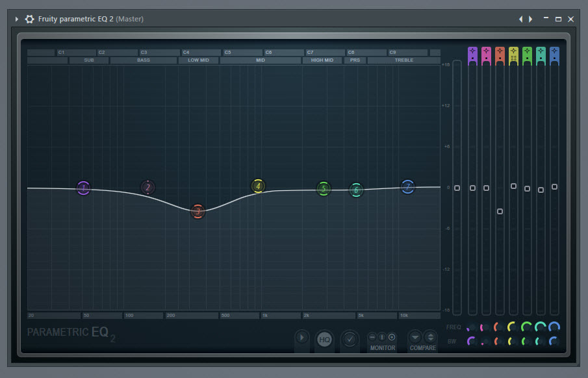Viewport: 588px width, 378px height.
Task: Toggle the HQ high quality mode button
Action: 324,340
